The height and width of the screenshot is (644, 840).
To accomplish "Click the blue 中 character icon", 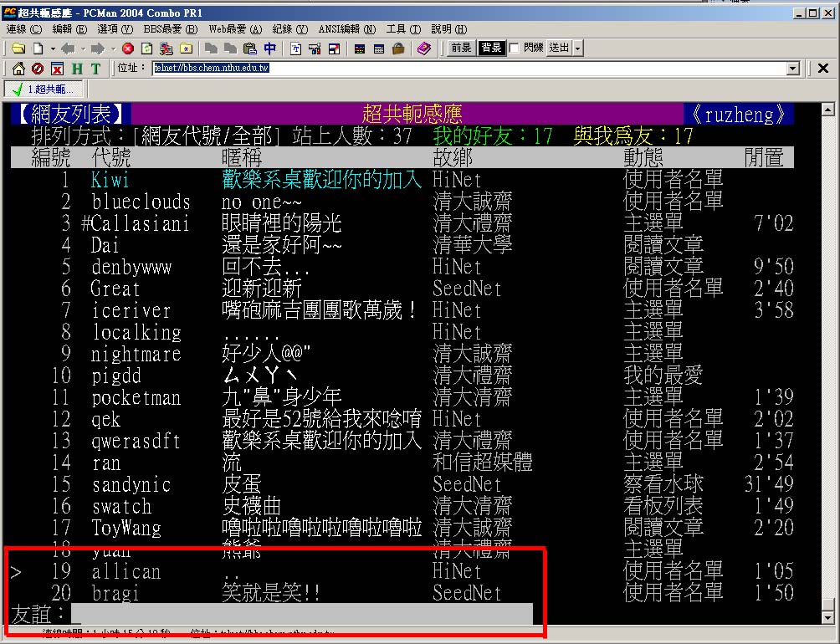I will click(x=269, y=49).
